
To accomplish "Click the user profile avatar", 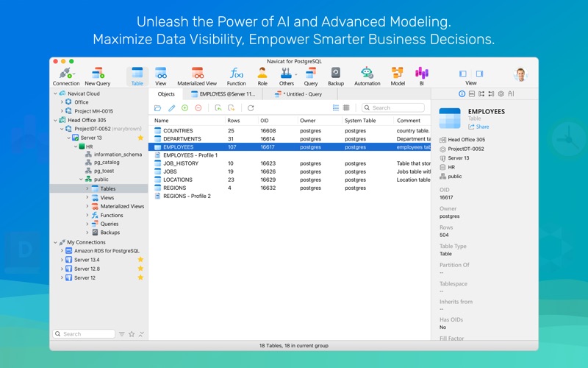I will point(520,75).
